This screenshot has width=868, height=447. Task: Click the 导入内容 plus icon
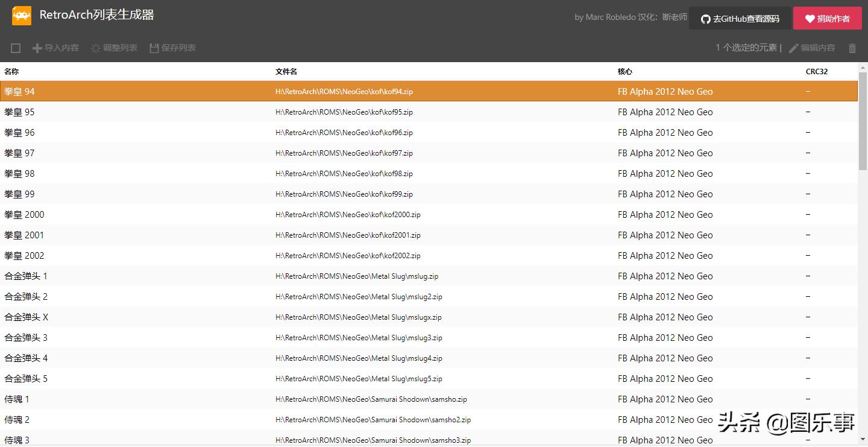(37, 48)
